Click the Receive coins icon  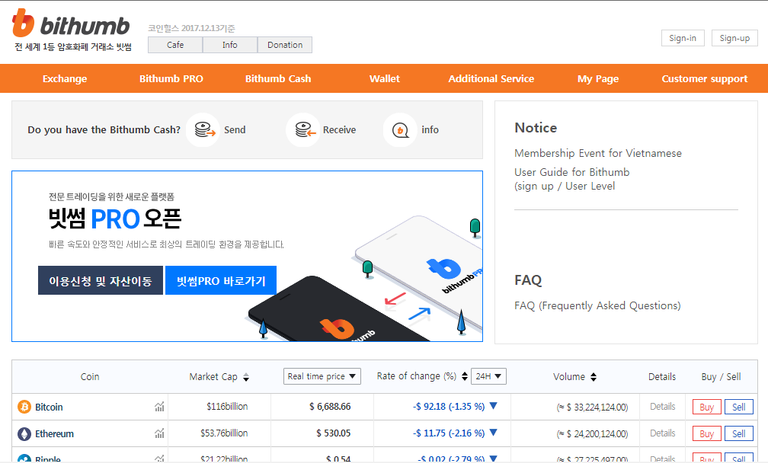click(x=303, y=130)
